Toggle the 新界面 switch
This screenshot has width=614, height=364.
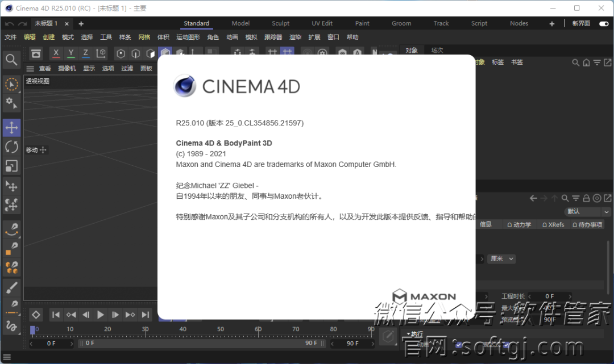[604, 24]
